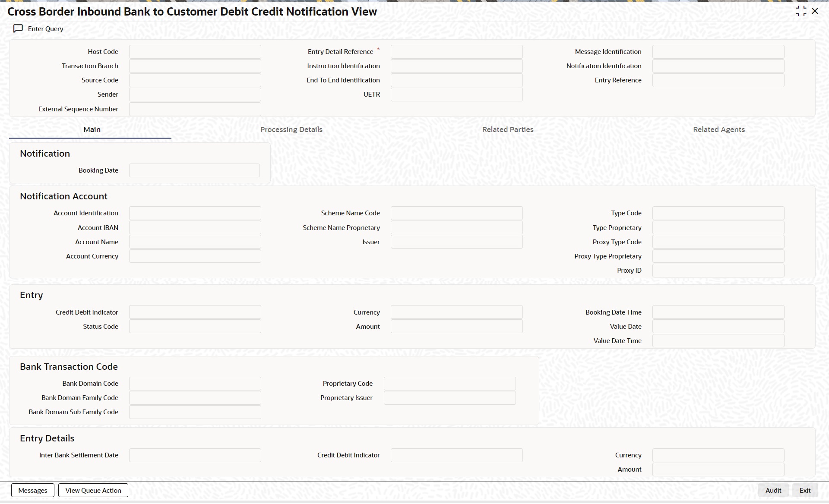The width and height of the screenshot is (829, 504).
Task: Focus the Booking Date Time field
Action: (718, 312)
